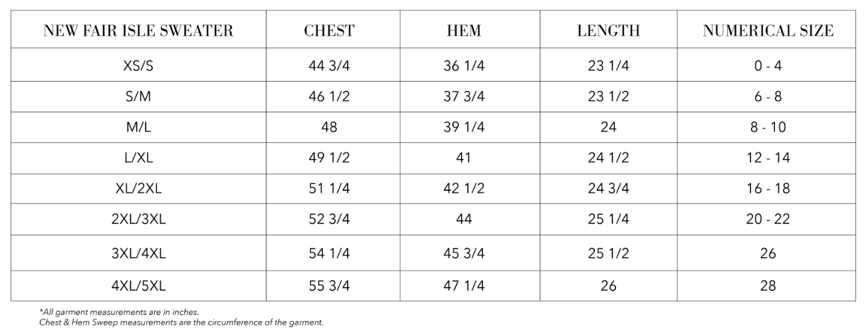Click the 46 1/2 chest measurement cell
Screen dimensions: 868x335
point(329,96)
